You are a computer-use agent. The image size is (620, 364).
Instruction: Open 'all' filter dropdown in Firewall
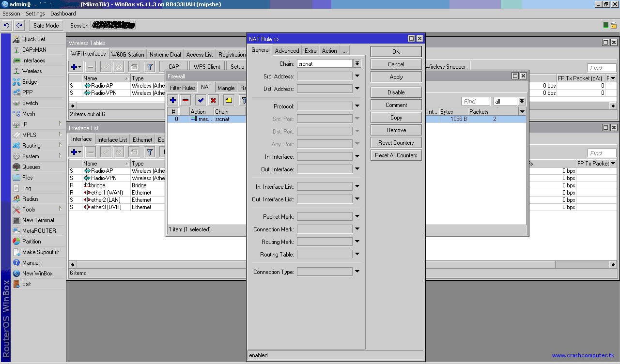pos(522,101)
